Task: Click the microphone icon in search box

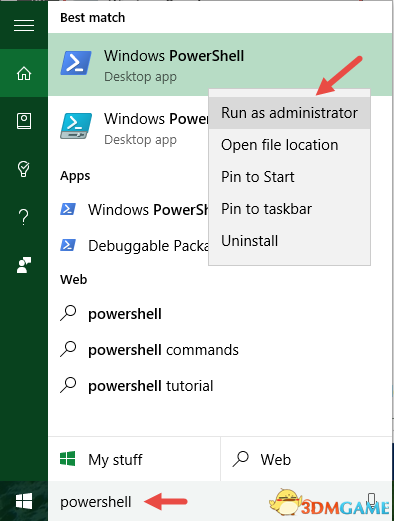Action: tap(372, 501)
